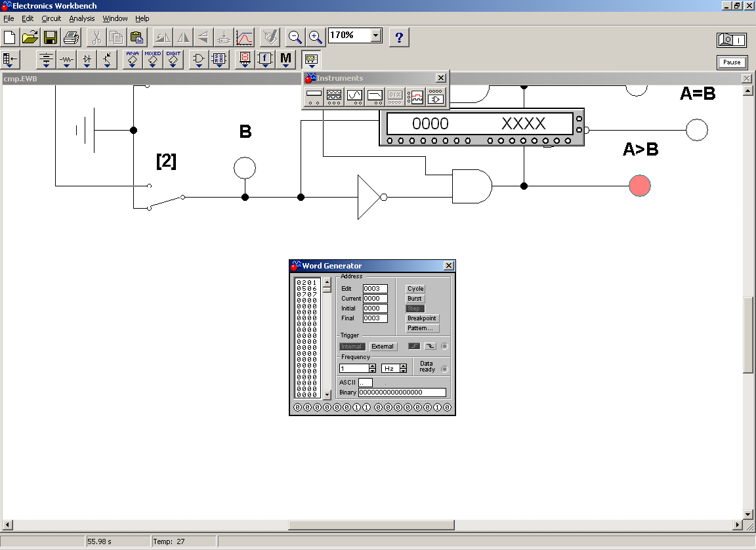This screenshot has height=550, width=756.
Task: Paste from clipboard icon
Action: 137,37
